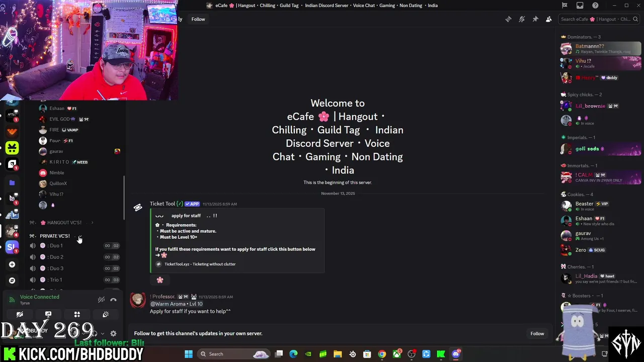Open the soundboard icon in voice panel
644x362 pixels.
(x=106, y=314)
